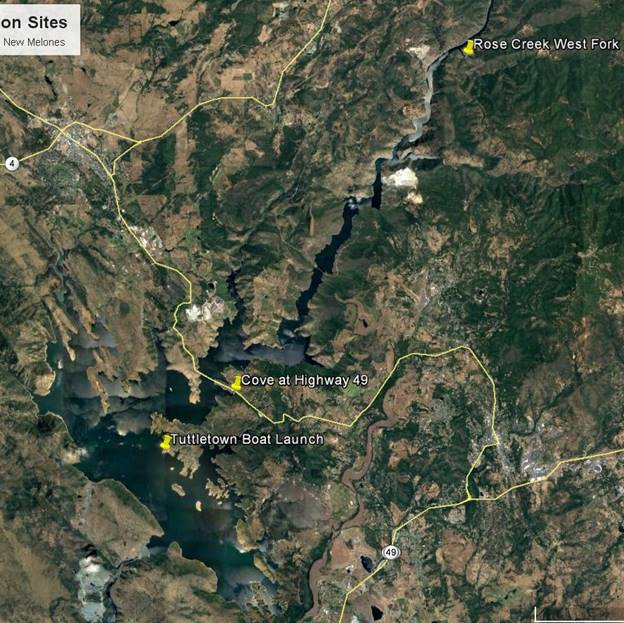
Task: Click the white area at the lake's southwest dam
Action: coord(93,581)
